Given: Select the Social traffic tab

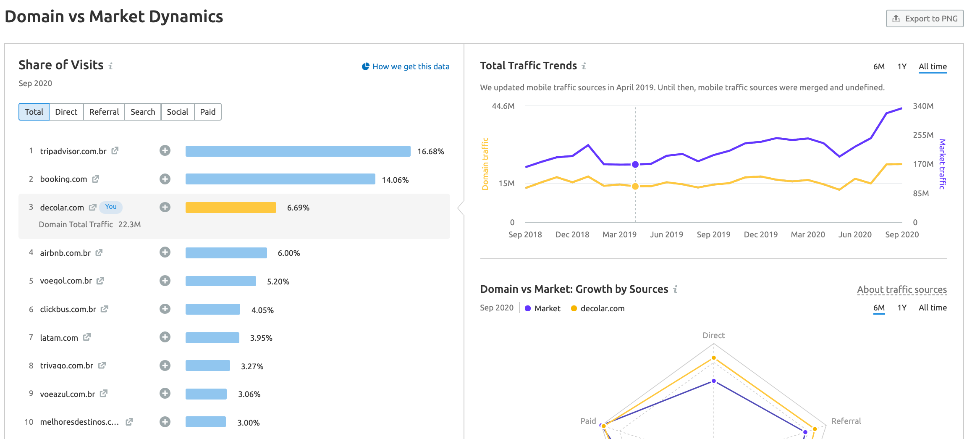Looking at the screenshot, I should pos(177,112).
